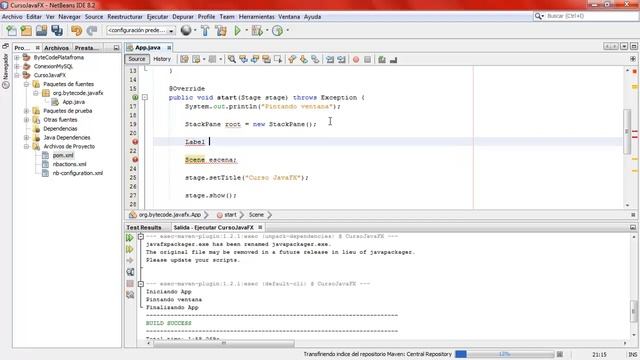Clean and build with hammer-broom icon
Image resolution: width=640 pixels, height=360 pixels.
click(x=221, y=31)
